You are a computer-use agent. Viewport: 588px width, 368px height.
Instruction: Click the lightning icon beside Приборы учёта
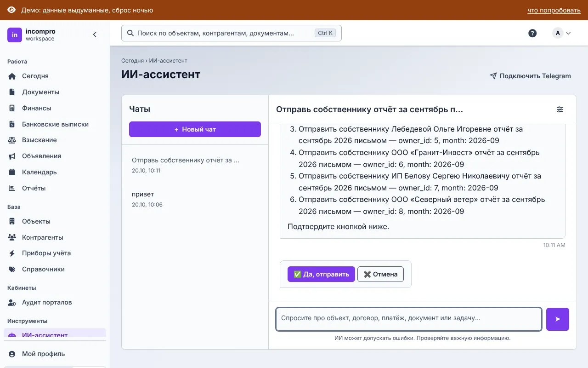point(12,253)
